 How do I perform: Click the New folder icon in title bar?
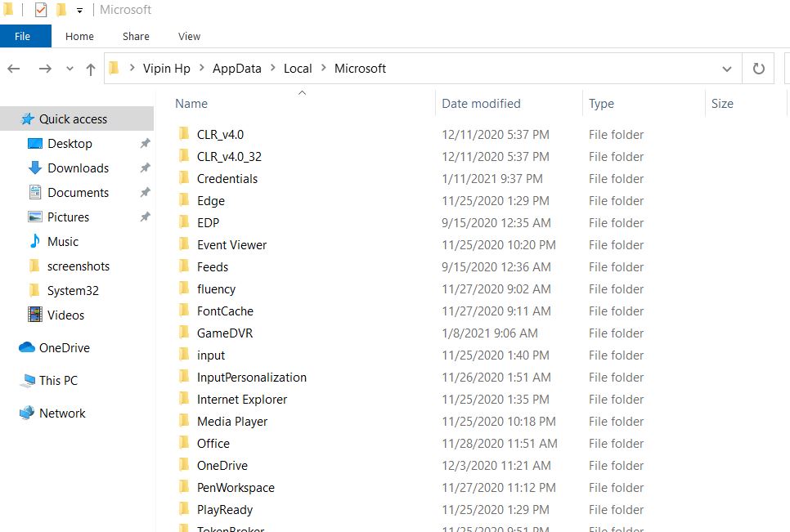[61, 10]
